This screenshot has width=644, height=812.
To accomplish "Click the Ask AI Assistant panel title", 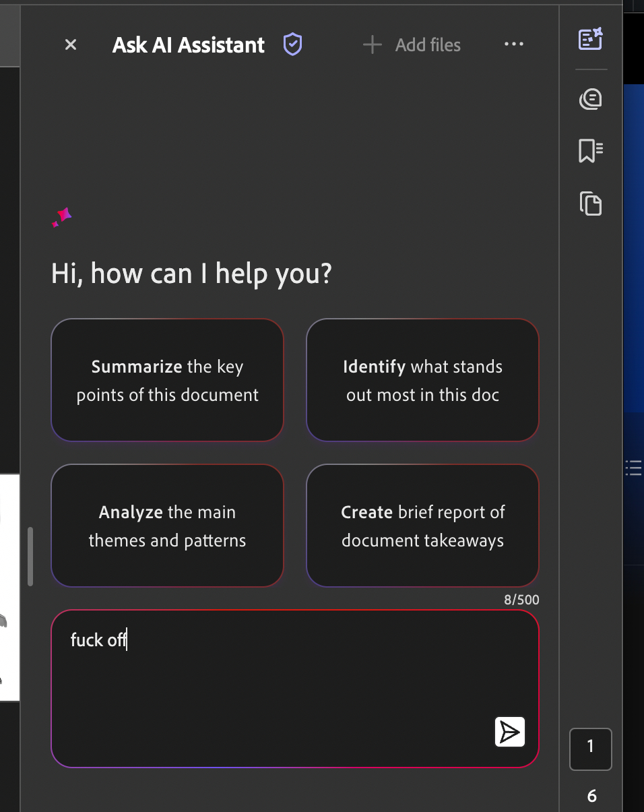I will 189,45.
